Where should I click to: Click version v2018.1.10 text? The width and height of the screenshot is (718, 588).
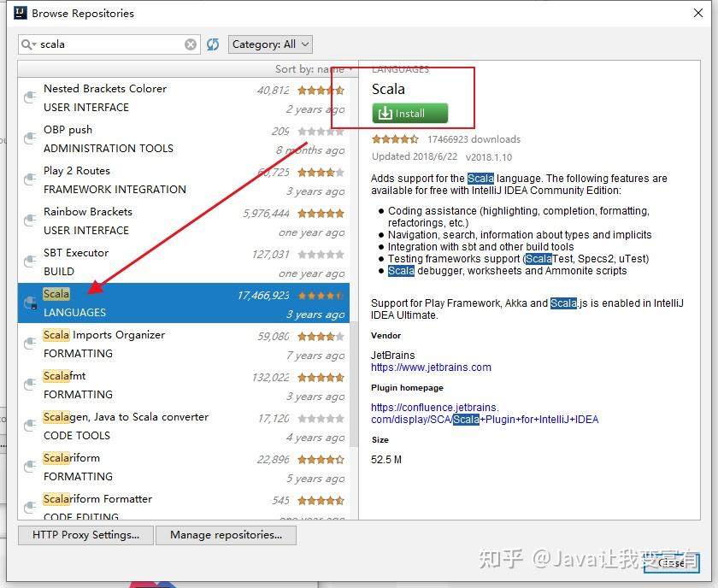point(489,157)
